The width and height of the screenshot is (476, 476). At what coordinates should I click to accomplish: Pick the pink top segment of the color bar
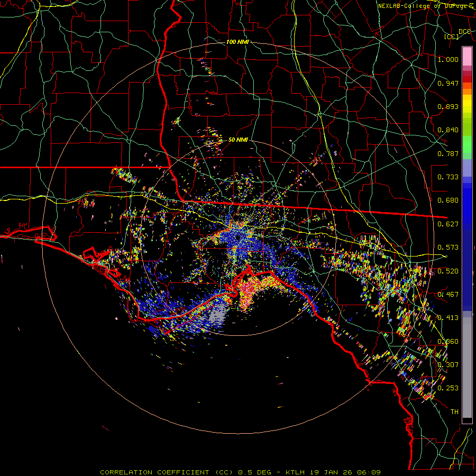coord(467,56)
